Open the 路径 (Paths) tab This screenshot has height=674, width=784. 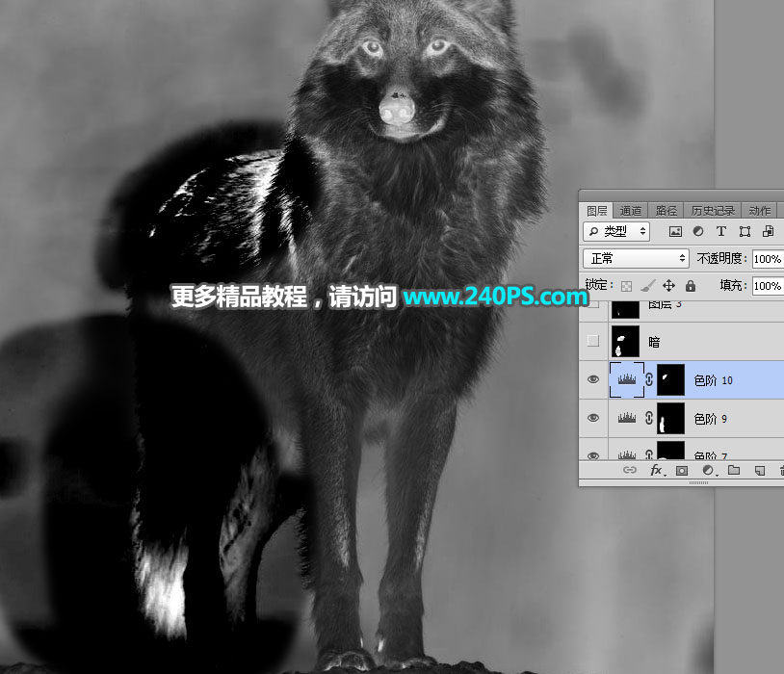point(666,211)
